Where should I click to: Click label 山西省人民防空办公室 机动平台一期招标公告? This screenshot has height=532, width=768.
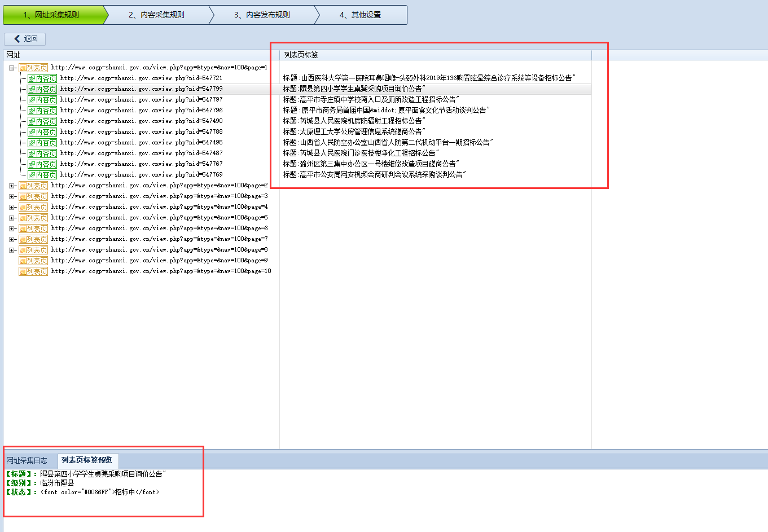[388, 143]
